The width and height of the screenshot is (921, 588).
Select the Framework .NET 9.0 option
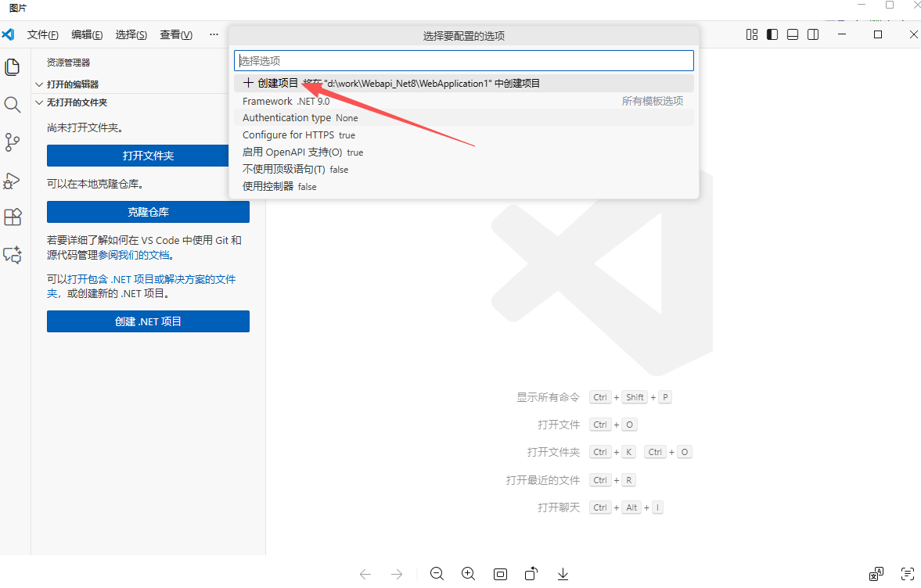pos(464,101)
